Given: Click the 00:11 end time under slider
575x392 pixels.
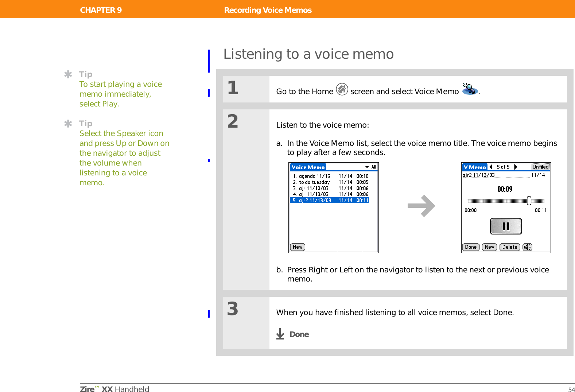Looking at the screenshot, I should coord(541,210).
